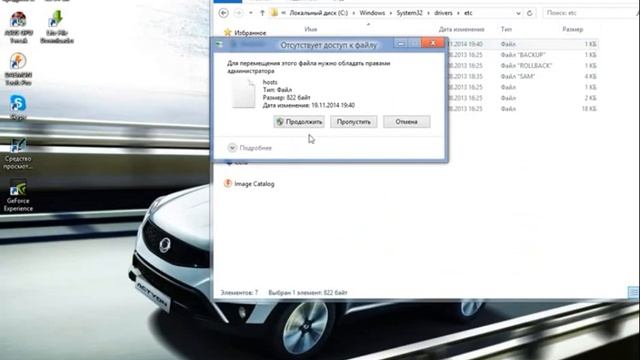Select the file row sized 18 КБ

(522, 109)
